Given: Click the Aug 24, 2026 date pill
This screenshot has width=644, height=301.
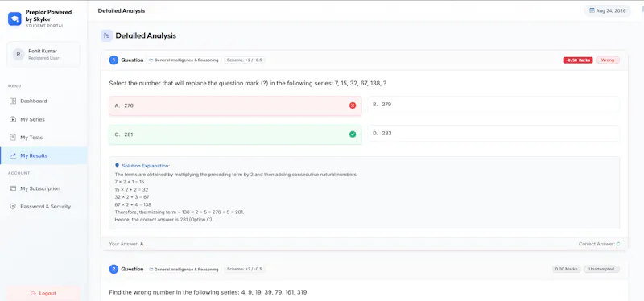Looking at the screenshot, I should [x=608, y=11].
